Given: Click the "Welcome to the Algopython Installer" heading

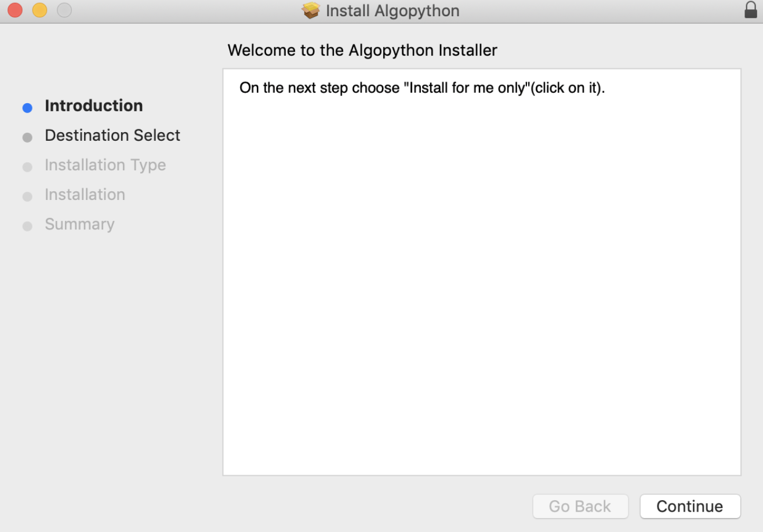Looking at the screenshot, I should click(362, 50).
